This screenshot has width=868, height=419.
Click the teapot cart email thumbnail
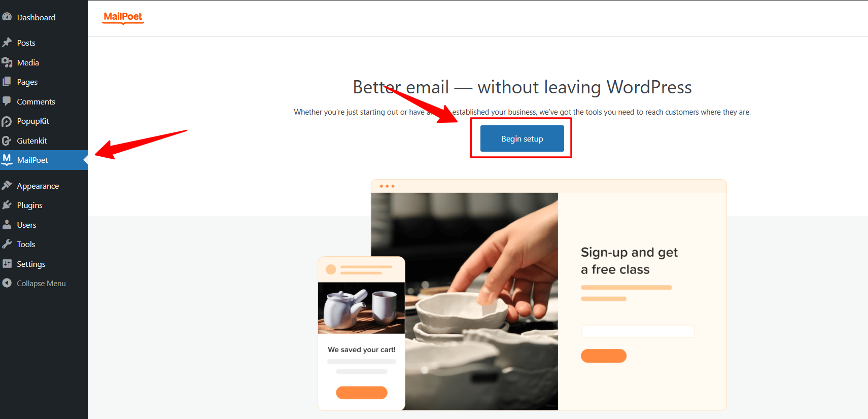pyautogui.click(x=361, y=307)
